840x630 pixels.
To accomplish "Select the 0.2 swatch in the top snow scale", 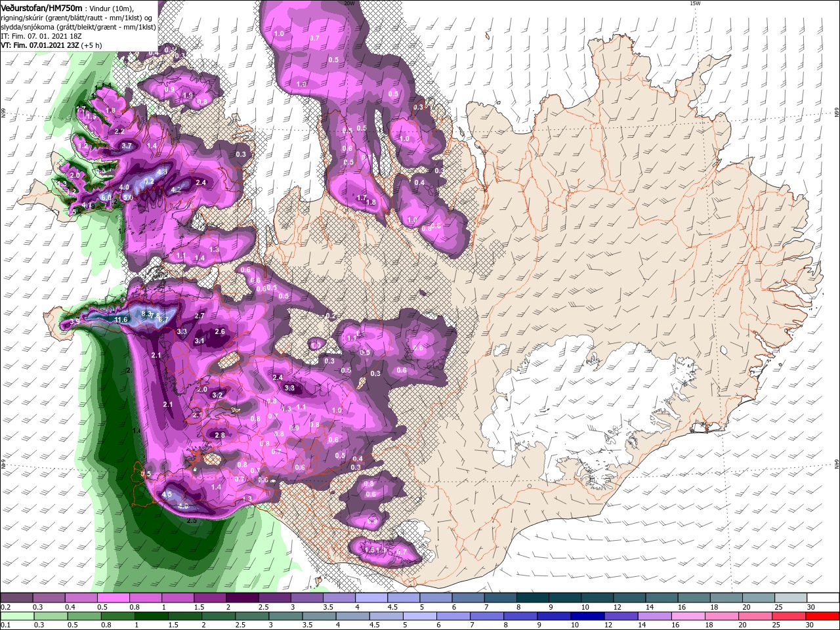I will pyautogui.click(x=16, y=598).
